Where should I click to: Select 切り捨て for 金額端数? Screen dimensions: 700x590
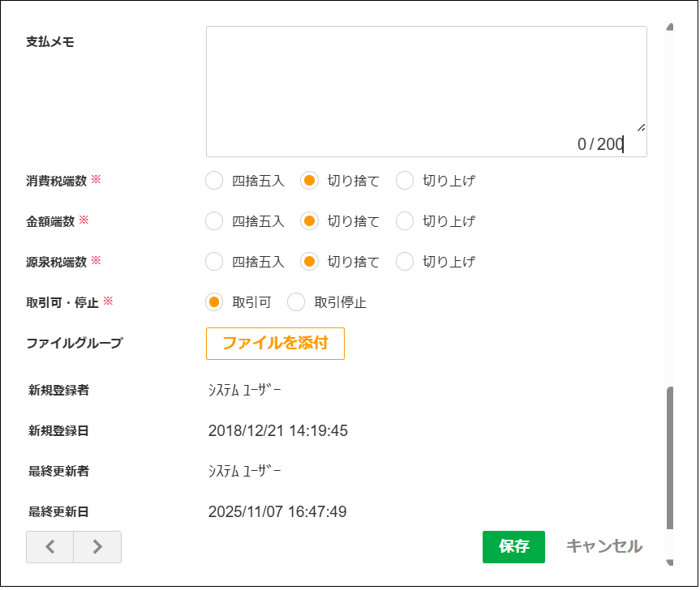(309, 220)
